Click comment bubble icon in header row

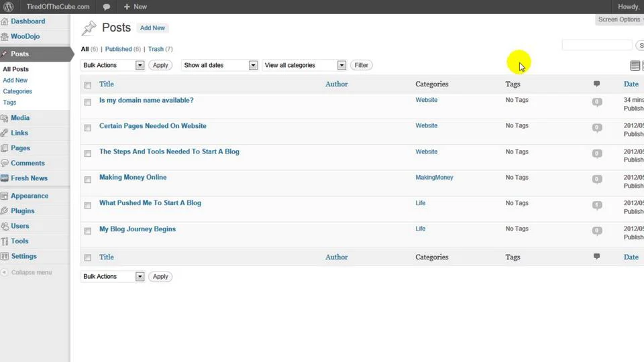point(597,84)
